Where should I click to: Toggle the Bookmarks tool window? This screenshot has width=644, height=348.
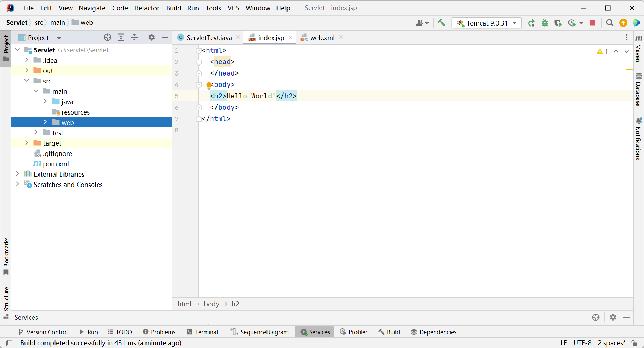(6, 256)
